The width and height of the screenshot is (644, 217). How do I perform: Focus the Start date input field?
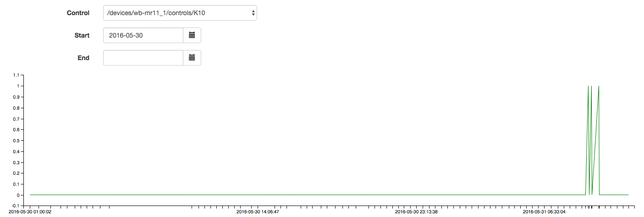pos(143,35)
